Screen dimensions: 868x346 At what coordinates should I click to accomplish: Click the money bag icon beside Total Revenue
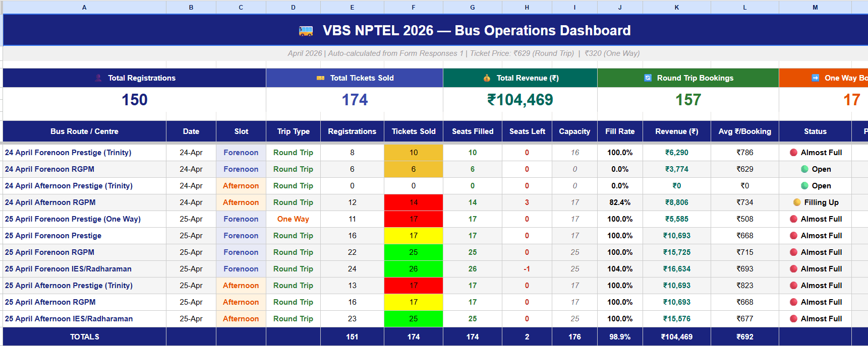click(487, 78)
